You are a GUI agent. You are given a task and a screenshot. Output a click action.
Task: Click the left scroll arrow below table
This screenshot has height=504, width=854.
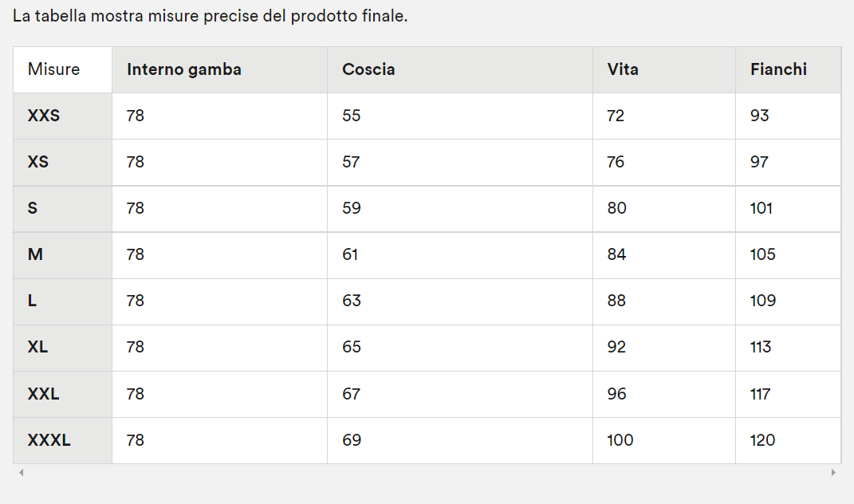[22, 472]
